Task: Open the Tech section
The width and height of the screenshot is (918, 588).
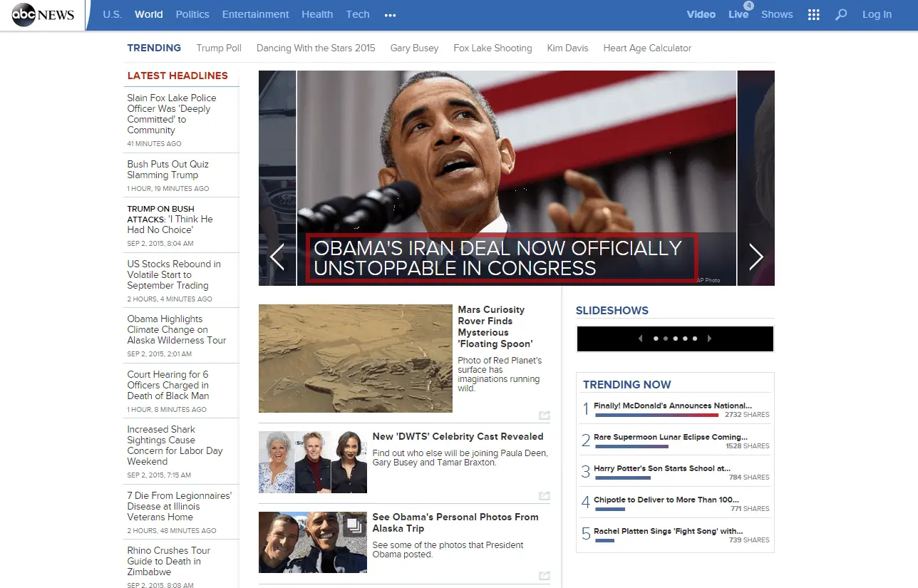Action: (x=358, y=14)
